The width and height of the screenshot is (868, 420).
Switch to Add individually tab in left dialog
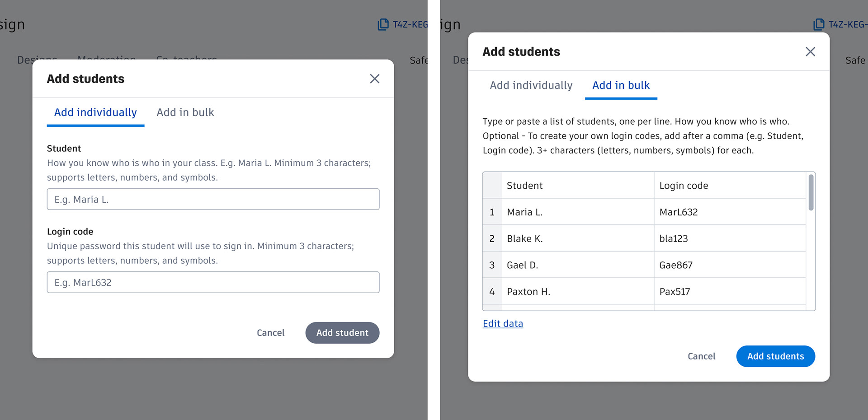95,112
